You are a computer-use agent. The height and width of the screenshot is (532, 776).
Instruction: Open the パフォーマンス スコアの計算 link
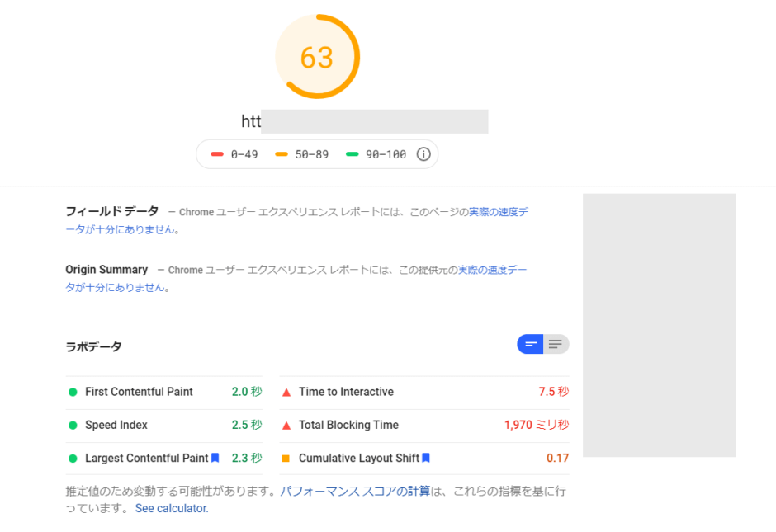point(355,491)
